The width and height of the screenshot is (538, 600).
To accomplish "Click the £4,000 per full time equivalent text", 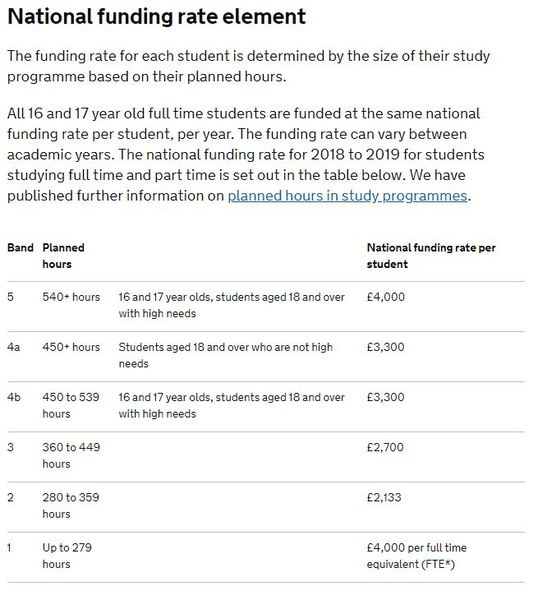I will pos(417,556).
